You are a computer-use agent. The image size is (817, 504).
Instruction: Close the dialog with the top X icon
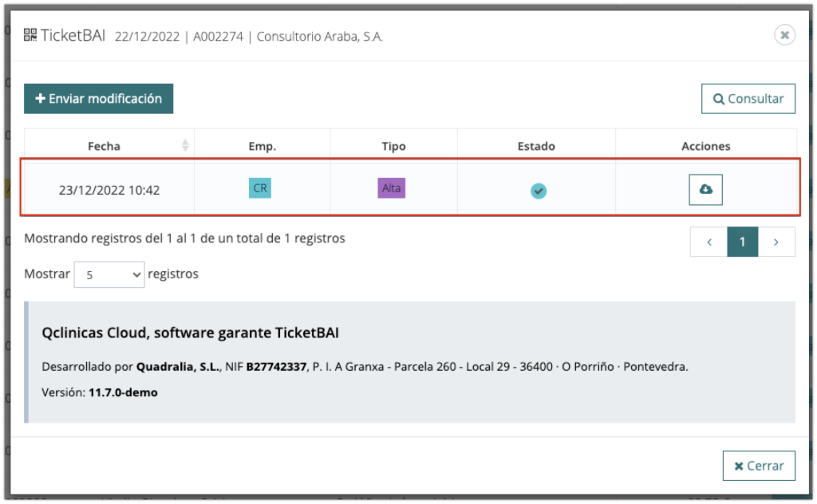coord(784,35)
